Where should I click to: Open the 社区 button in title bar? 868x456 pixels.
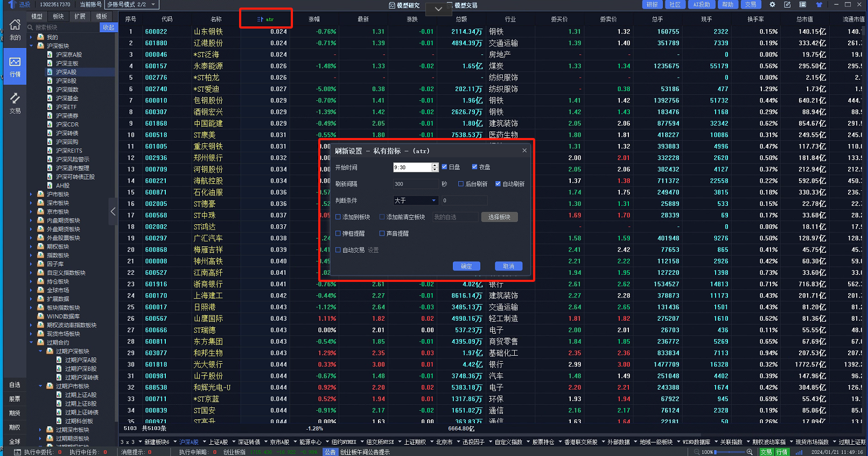pyautogui.click(x=675, y=4)
